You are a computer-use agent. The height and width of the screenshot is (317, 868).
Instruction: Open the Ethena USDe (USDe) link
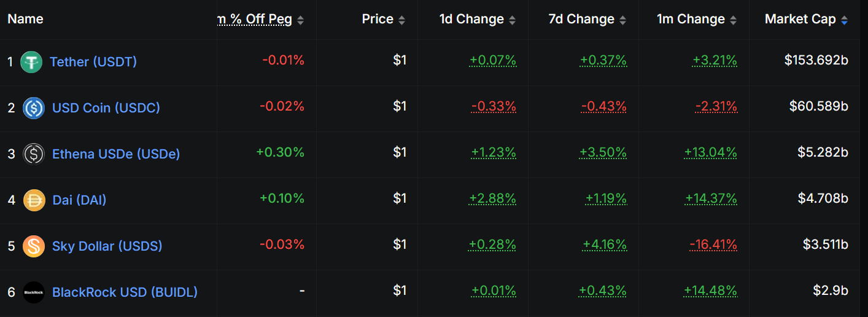point(116,154)
